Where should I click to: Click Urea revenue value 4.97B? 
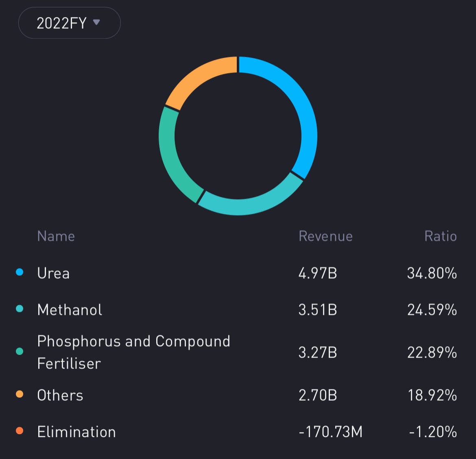coord(317,273)
